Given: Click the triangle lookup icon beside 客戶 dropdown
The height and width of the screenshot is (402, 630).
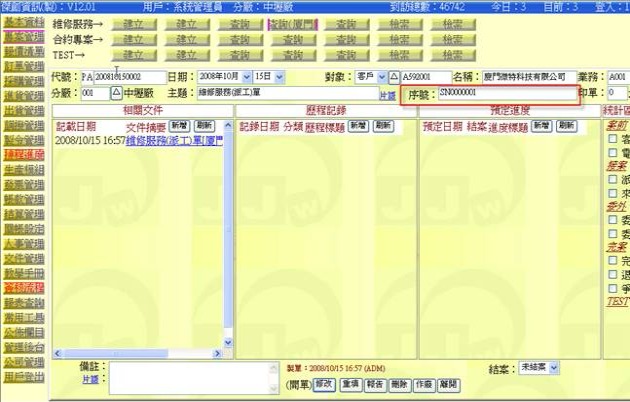Looking at the screenshot, I should pyautogui.click(x=393, y=77).
